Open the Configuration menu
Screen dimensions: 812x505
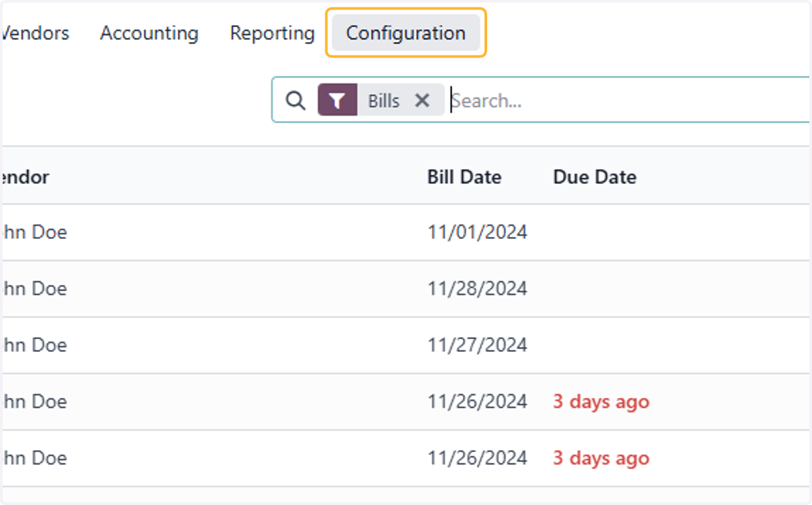(x=406, y=33)
